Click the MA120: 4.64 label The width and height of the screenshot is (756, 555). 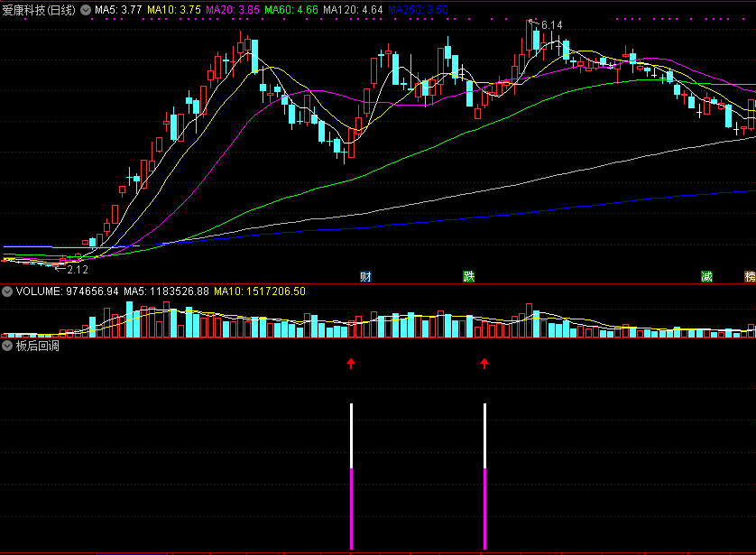click(x=353, y=10)
